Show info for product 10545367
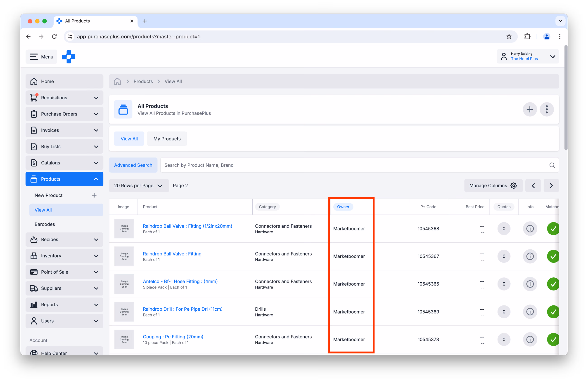 click(530, 256)
